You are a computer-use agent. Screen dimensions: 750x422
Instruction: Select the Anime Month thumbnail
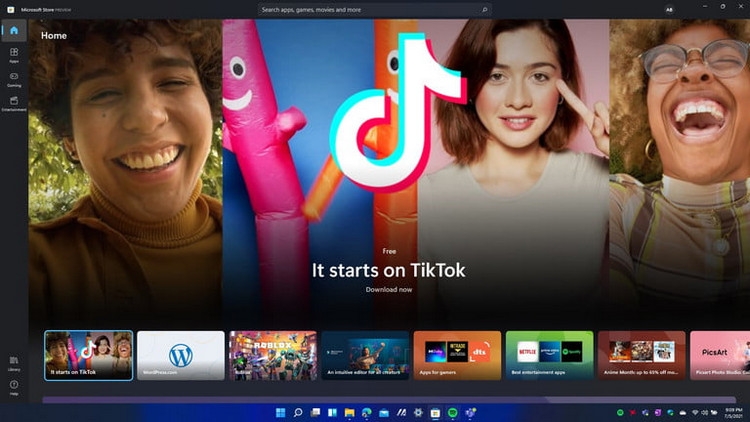click(x=641, y=355)
